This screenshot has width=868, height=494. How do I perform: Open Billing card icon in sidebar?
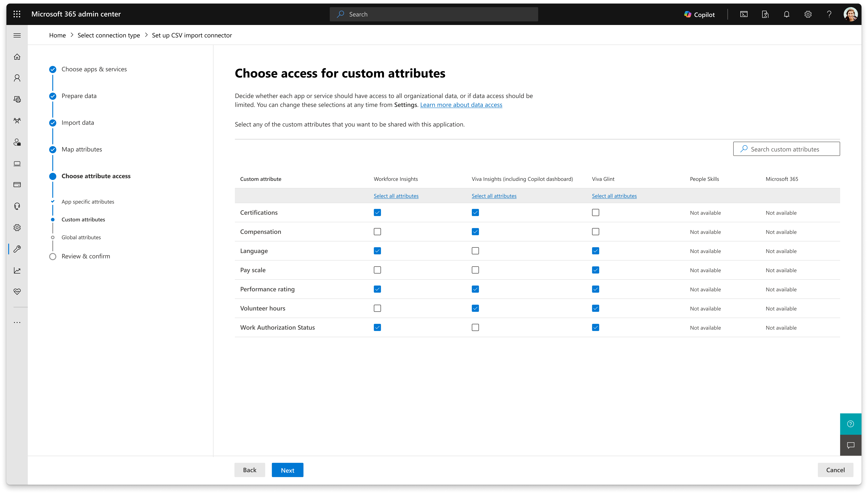[x=17, y=185]
